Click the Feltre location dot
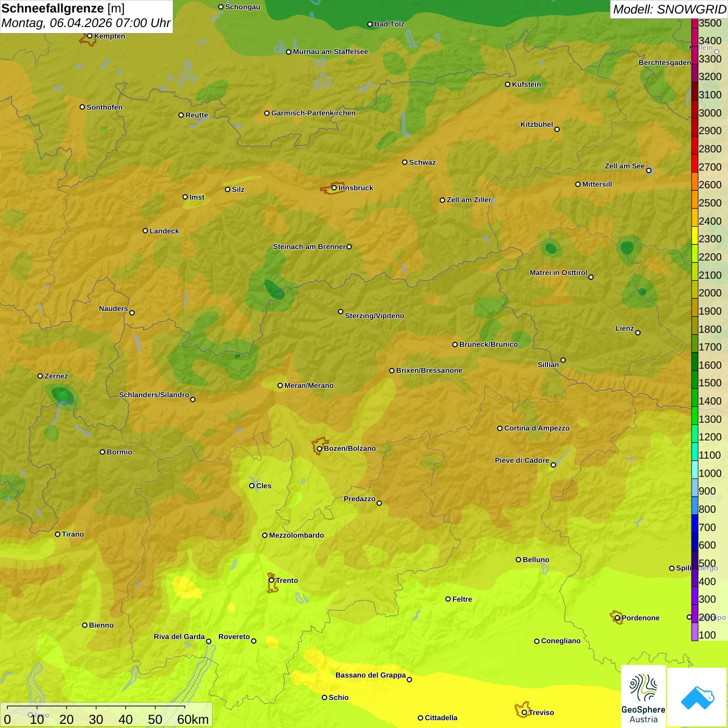728x728 pixels. pyautogui.click(x=448, y=599)
